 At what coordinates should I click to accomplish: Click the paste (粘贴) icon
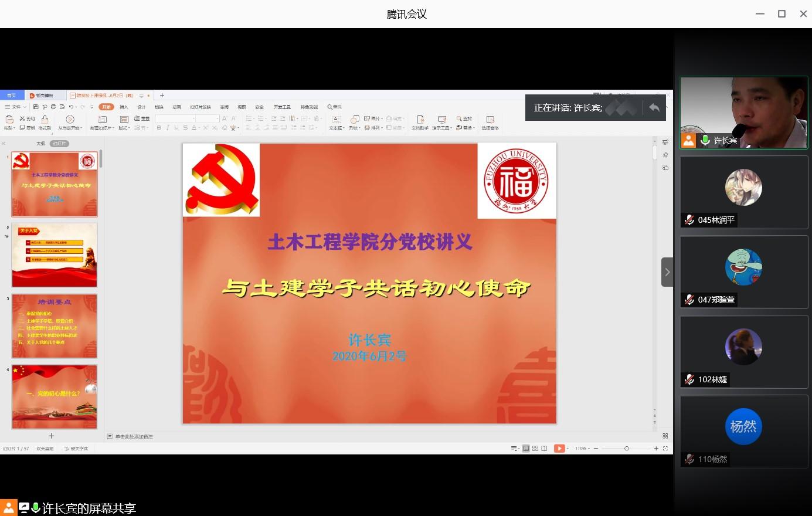pyautogui.click(x=9, y=120)
